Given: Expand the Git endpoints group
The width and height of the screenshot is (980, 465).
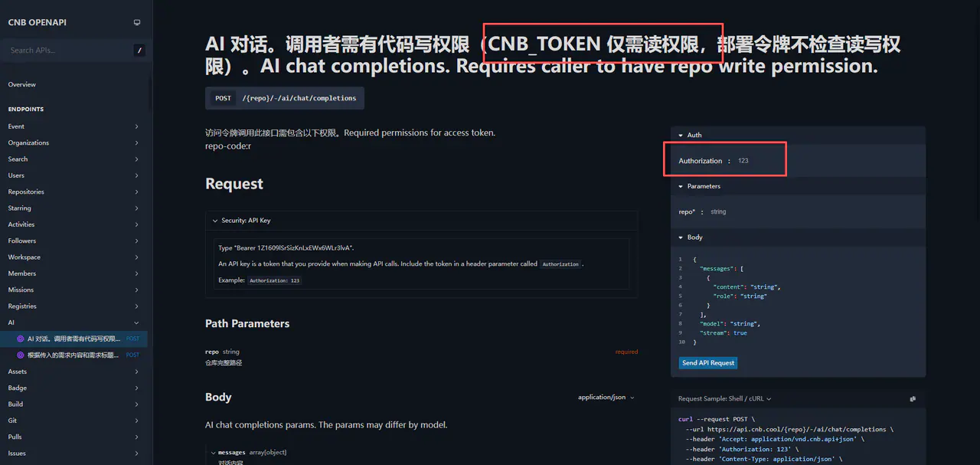Looking at the screenshot, I should [73, 421].
